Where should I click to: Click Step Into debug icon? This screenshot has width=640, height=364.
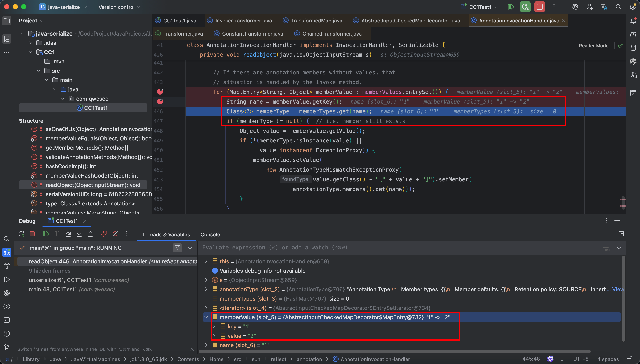click(x=79, y=234)
